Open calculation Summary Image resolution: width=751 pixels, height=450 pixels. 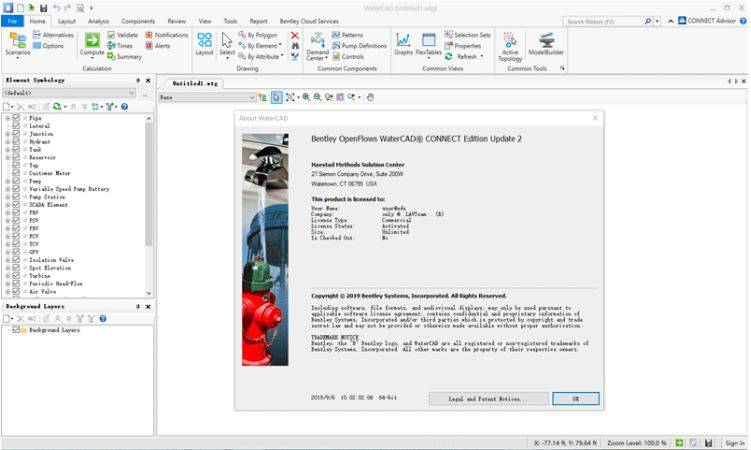pyautogui.click(x=125, y=56)
